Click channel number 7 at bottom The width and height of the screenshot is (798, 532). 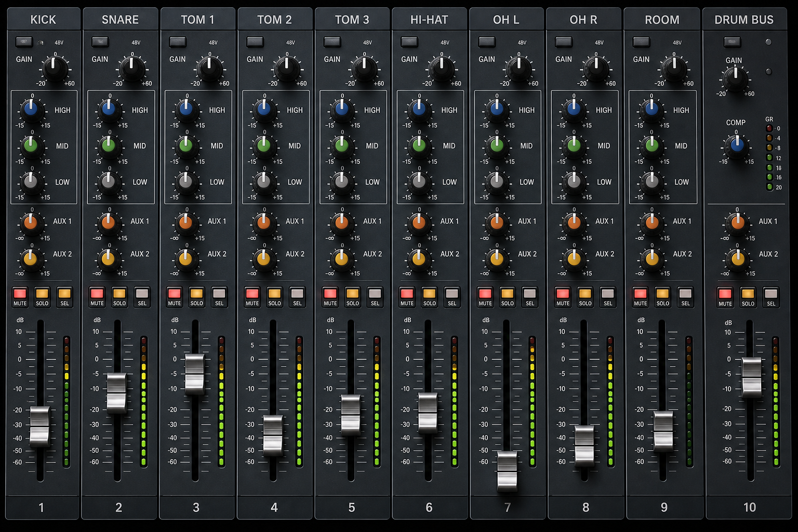pos(507,508)
